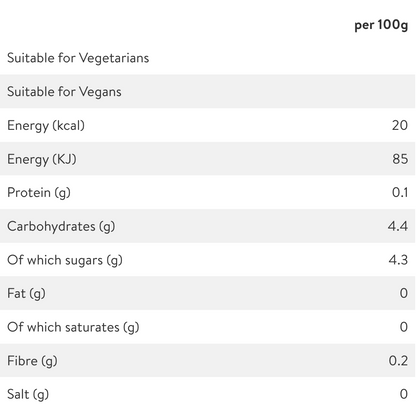Click the protein value 0.1
Viewport: 416px width, 406px height.
(400, 193)
